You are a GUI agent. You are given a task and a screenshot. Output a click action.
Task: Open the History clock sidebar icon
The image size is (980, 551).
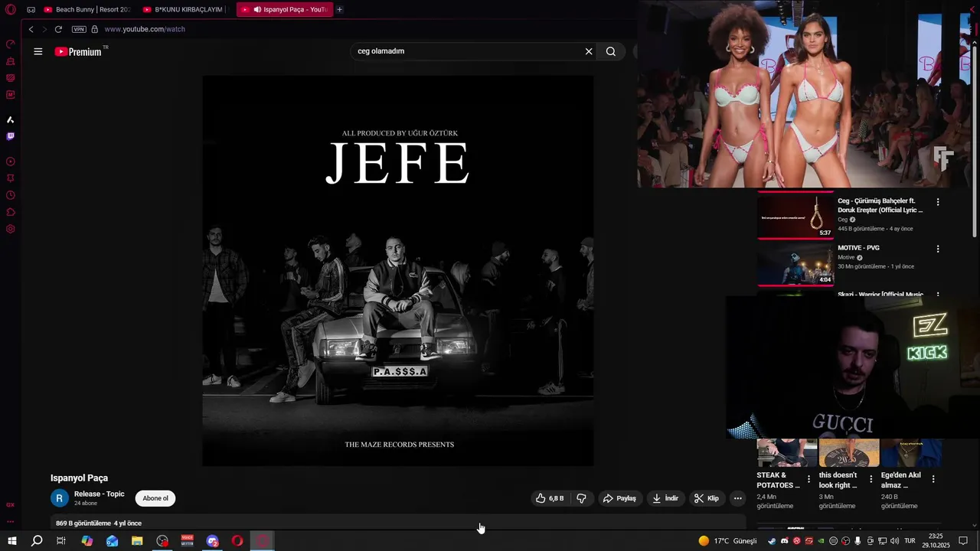[11, 195]
